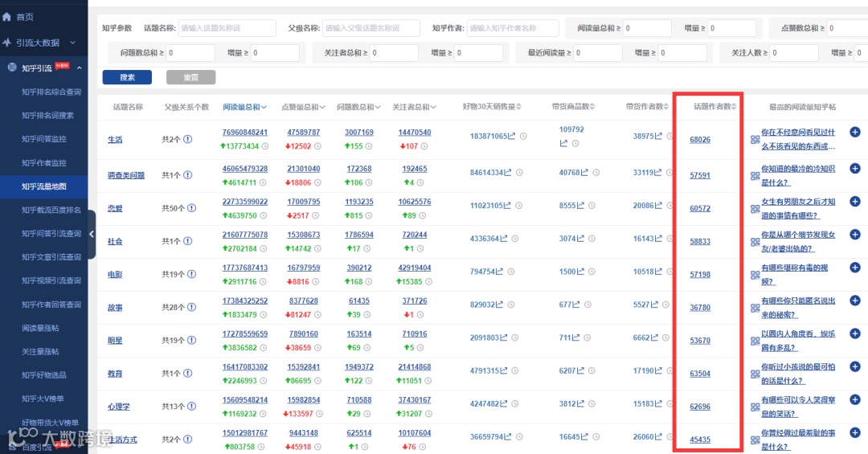Open 知乎截流百度排名 menu item
The image size is (868, 454).
click(51, 210)
